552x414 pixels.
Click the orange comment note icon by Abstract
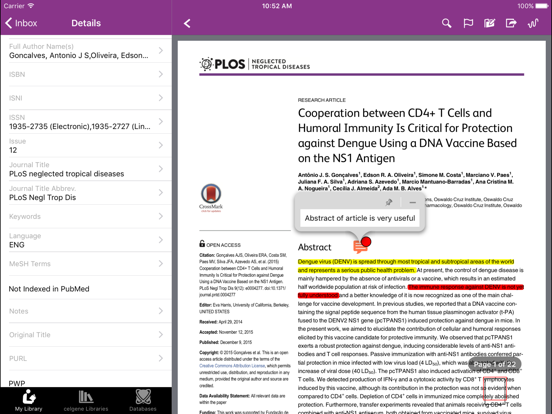(x=360, y=246)
